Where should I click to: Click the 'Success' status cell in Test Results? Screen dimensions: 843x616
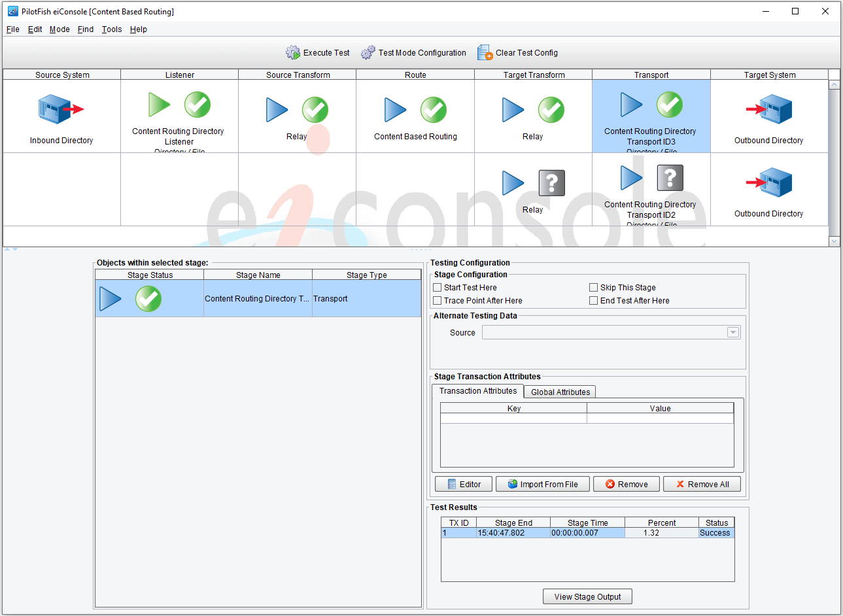716,533
